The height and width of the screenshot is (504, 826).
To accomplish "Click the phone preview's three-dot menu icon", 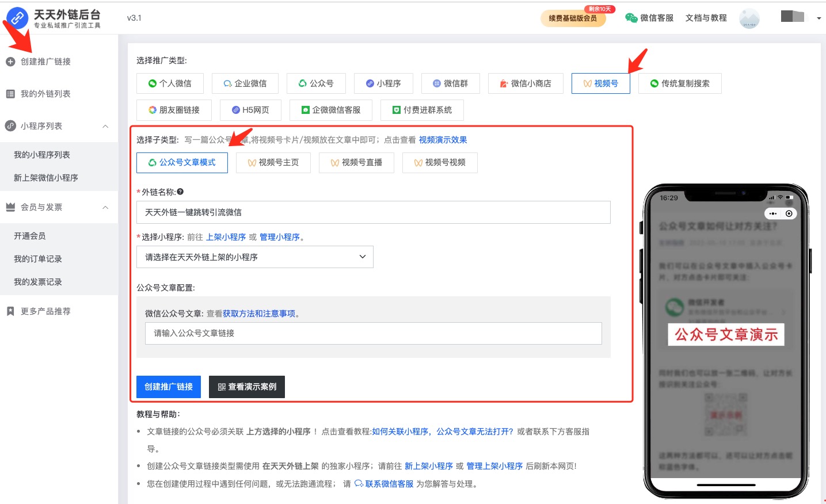I will (773, 213).
